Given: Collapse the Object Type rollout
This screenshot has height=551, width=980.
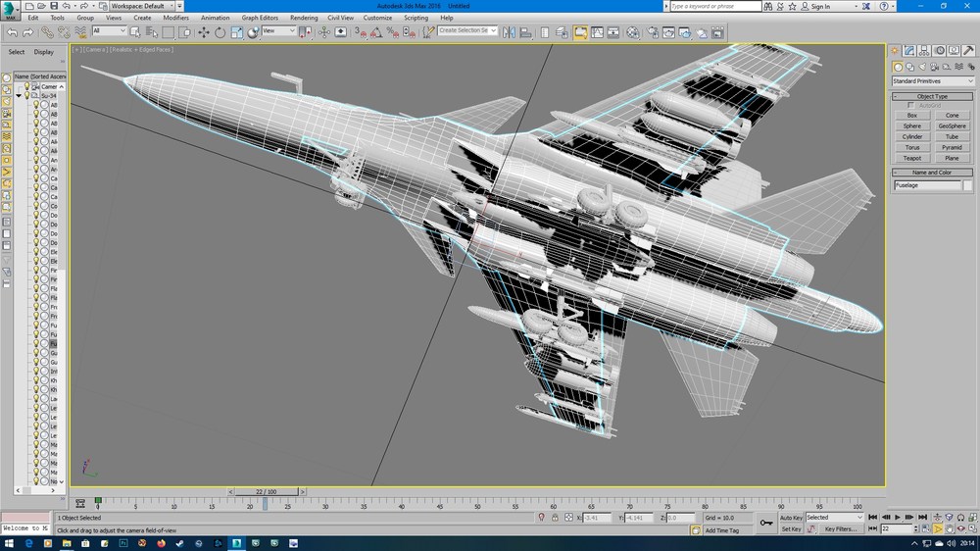Looking at the screenshot, I should pyautogui.click(x=932, y=96).
